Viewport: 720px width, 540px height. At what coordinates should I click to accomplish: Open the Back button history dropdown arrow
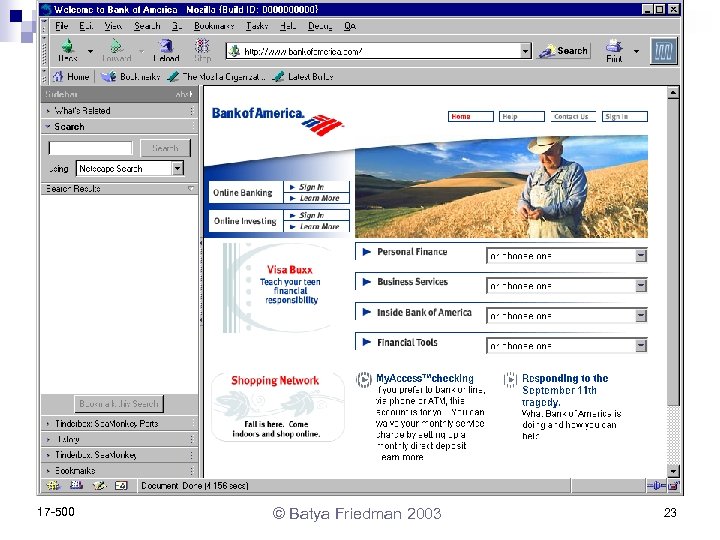90,51
